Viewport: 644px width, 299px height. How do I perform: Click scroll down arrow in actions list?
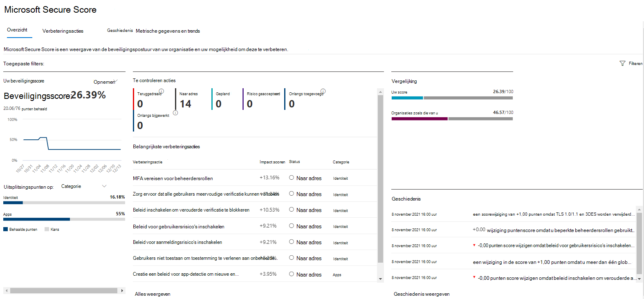click(380, 279)
